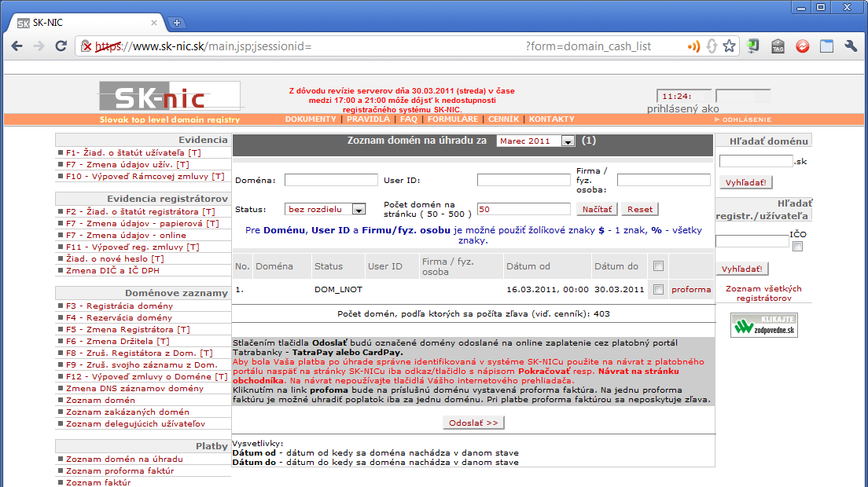Open a new tab with the plus button

pyautogui.click(x=177, y=23)
